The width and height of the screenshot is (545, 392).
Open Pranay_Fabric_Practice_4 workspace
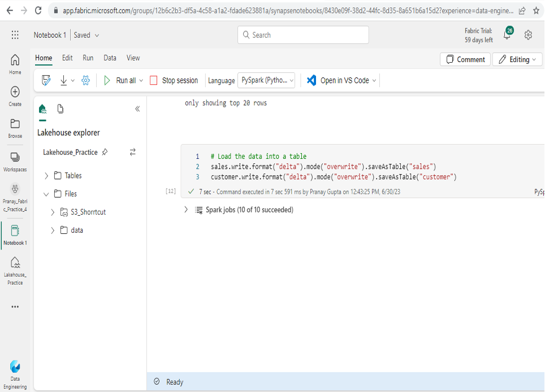pyautogui.click(x=15, y=197)
